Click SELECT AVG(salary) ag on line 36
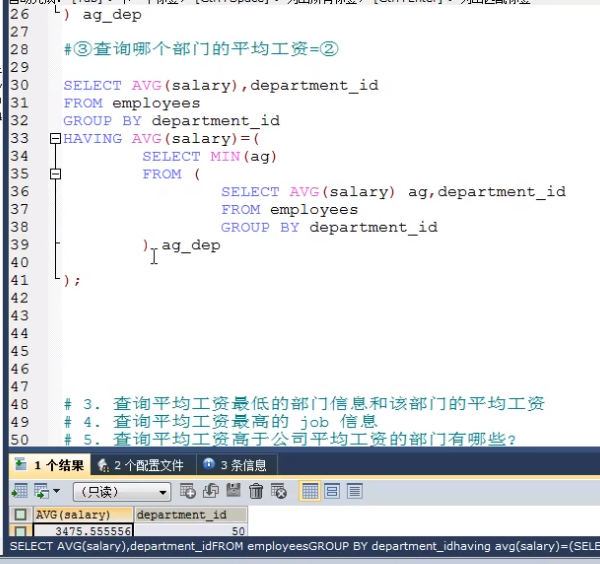This screenshot has width=600, height=564. tap(326, 192)
